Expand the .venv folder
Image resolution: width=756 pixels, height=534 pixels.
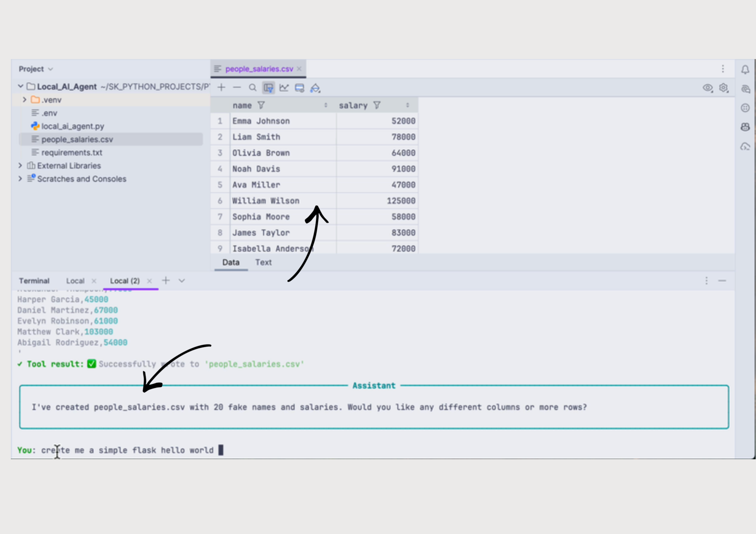[25, 100]
